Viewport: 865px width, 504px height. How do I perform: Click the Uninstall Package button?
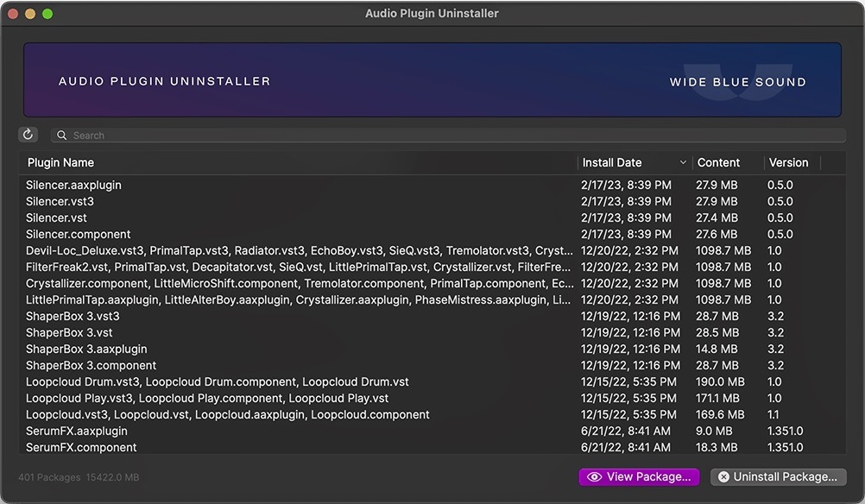point(779,477)
